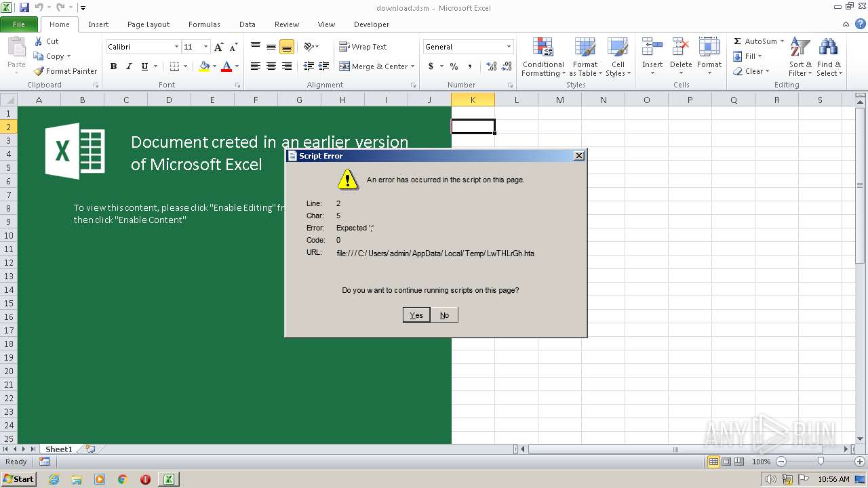Click No in Script Error dialog
Viewport: 868px width, 488px height.
(x=444, y=315)
